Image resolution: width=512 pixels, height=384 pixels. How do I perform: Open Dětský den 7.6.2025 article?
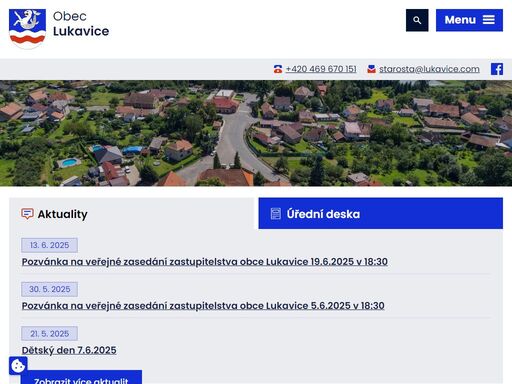(x=69, y=350)
